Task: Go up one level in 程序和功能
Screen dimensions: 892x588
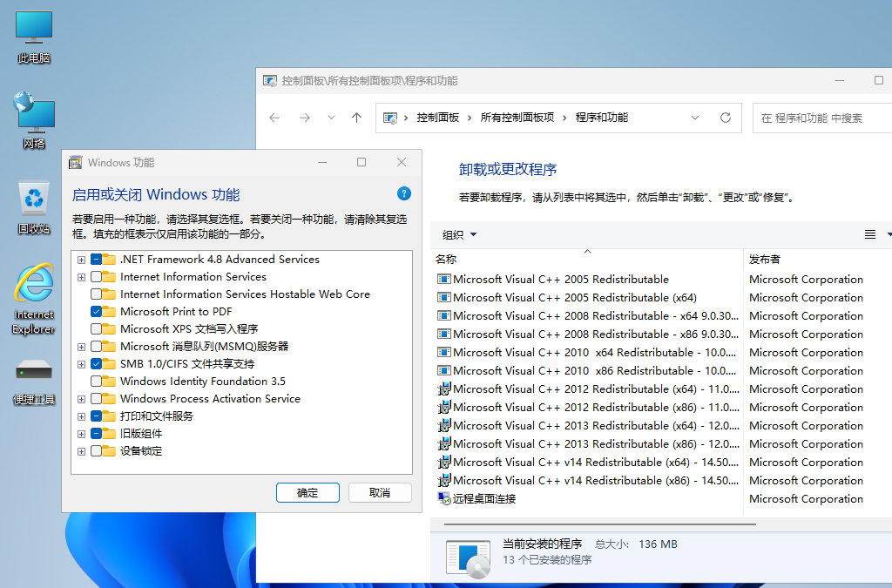Action: pyautogui.click(x=356, y=118)
